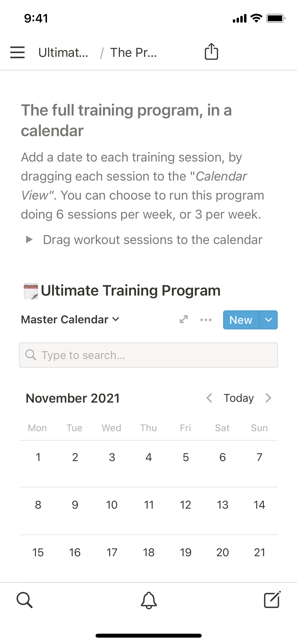
Task: Open the dropdown arrow beside New
Action: 268,320
